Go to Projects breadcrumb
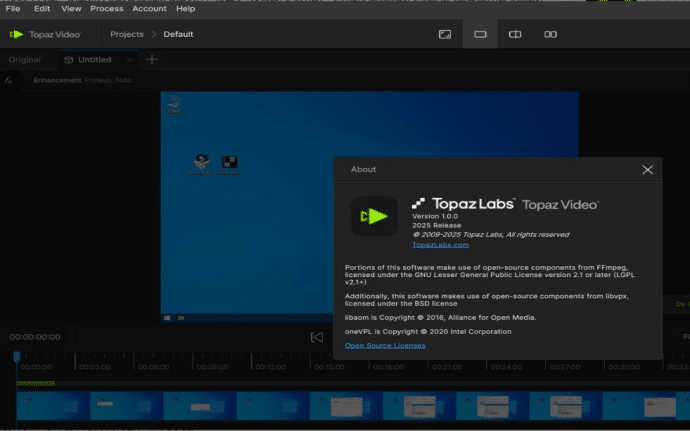 [127, 34]
